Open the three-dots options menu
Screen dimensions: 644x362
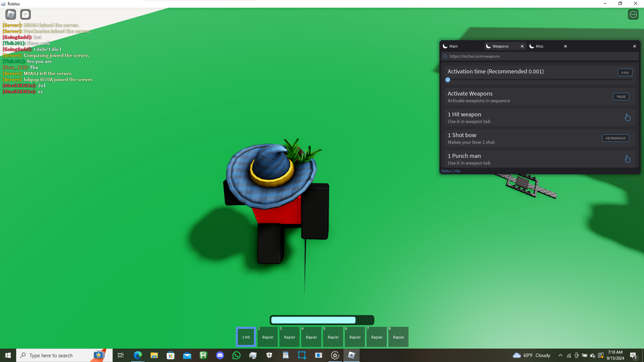633,14
